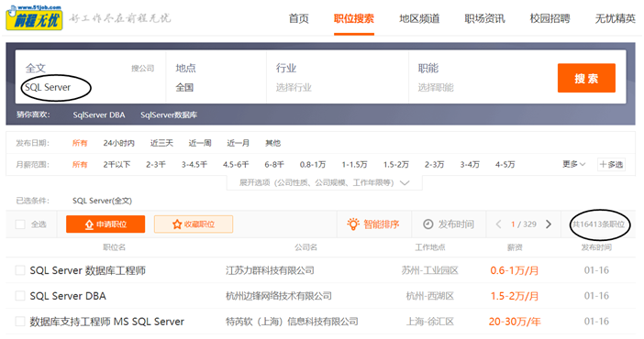Open job 数据库支持工程师 MS SQL Server
This screenshot has width=644, height=339.
click(x=106, y=322)
